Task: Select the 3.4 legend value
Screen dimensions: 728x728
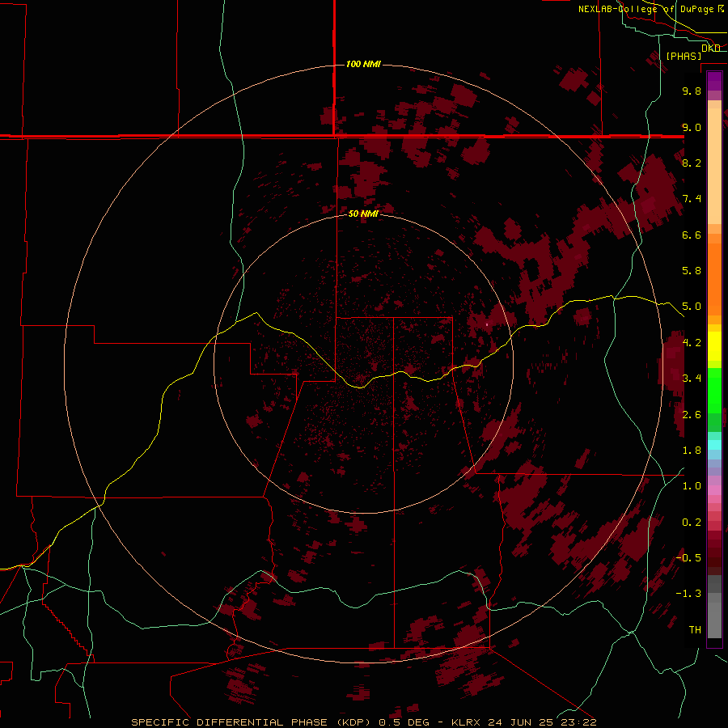Action: click(692, 379)
